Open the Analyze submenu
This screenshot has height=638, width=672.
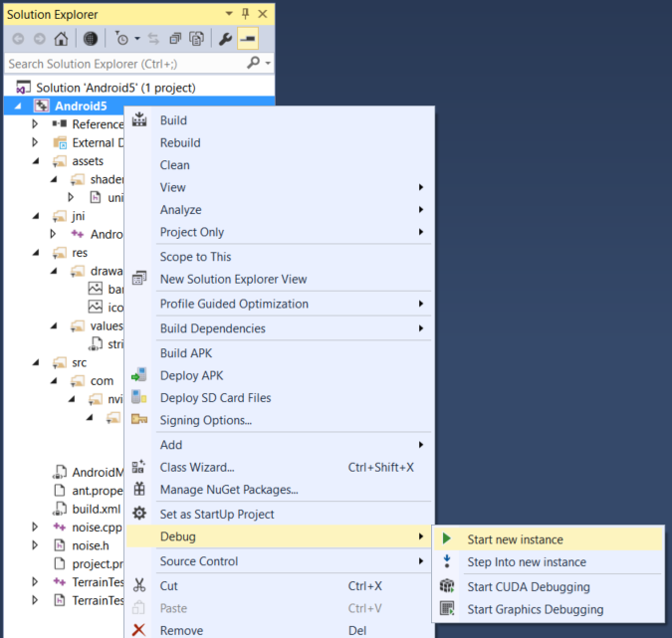point(280,210)
